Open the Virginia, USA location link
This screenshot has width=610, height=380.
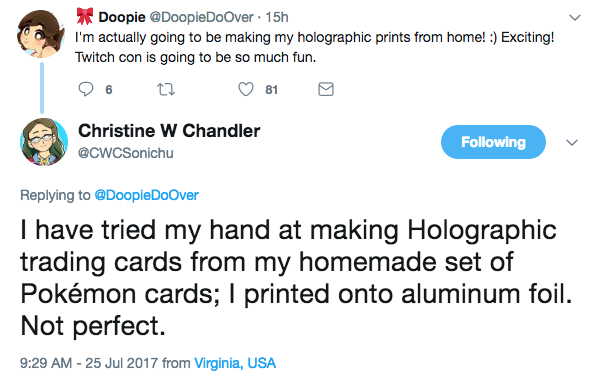point(235,363)
